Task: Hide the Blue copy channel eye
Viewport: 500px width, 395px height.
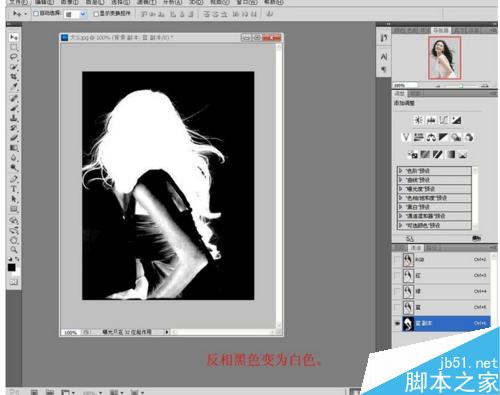Action: point(397,323)
